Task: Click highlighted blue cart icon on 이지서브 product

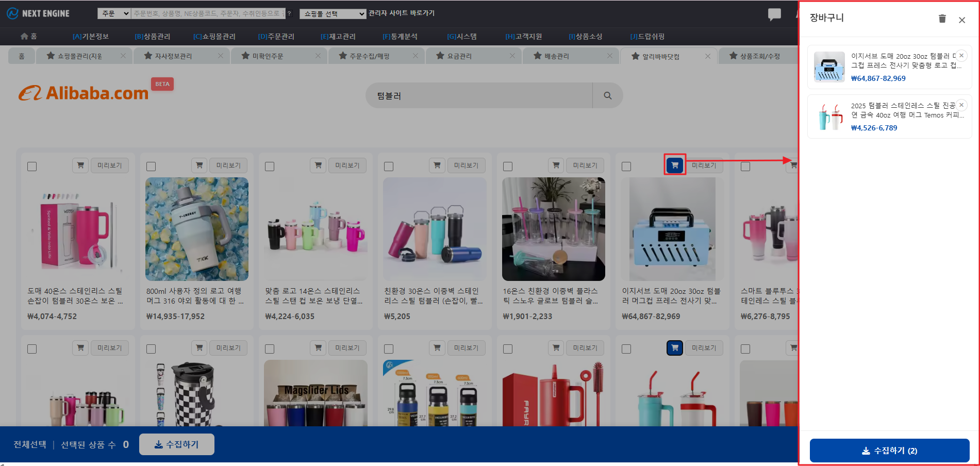Action: coord(674,165)
